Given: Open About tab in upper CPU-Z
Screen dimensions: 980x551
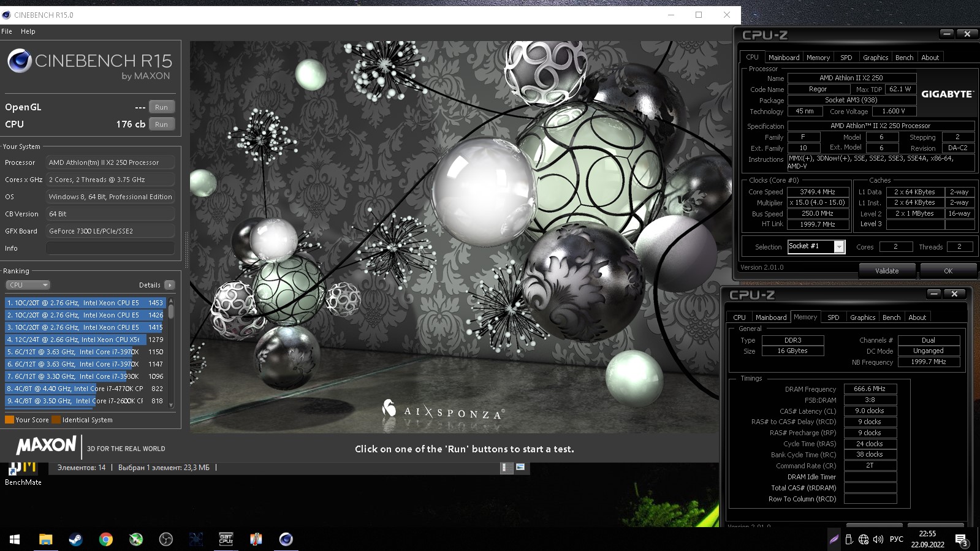Looking at the screenshot, I should click(930, 58).
